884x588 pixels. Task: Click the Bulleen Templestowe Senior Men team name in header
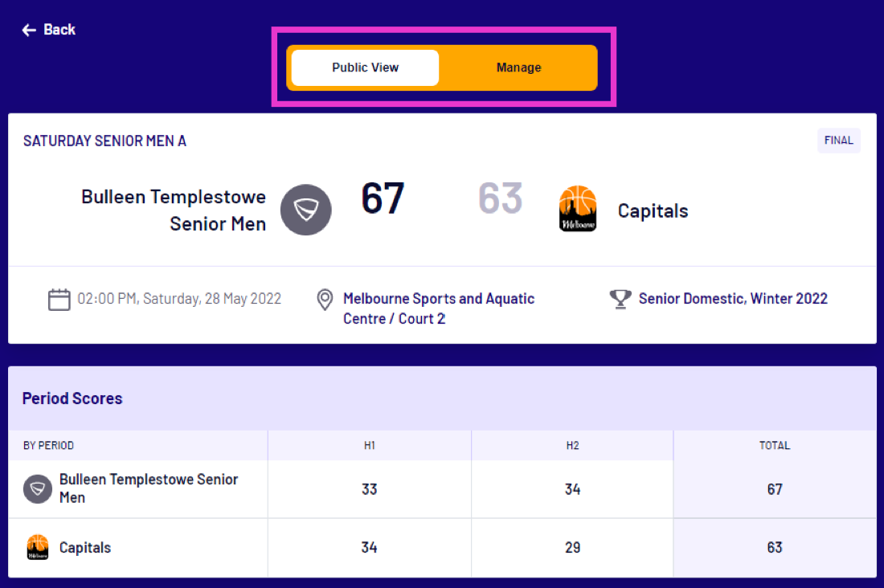[174, 210]
